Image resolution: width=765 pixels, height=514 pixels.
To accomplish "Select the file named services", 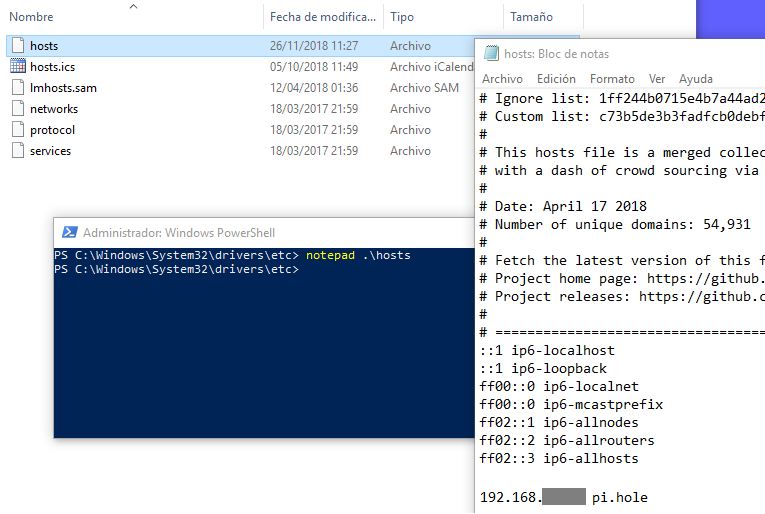I will tap(50, 150).
